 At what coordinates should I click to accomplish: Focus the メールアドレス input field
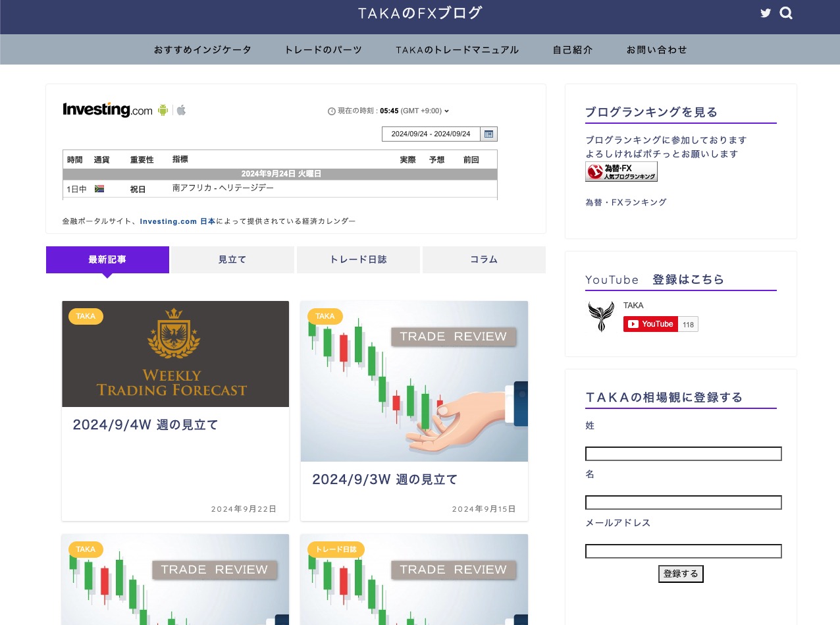(x=683, y=551)
